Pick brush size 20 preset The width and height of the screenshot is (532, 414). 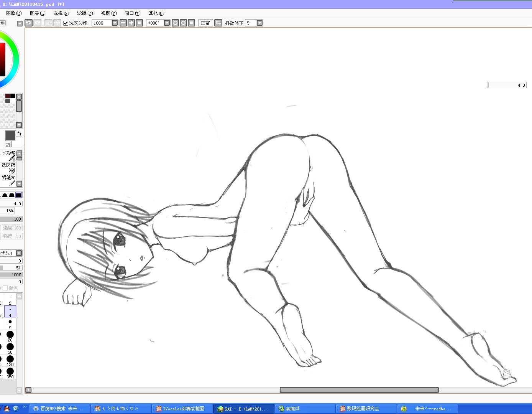coord(10,336)
